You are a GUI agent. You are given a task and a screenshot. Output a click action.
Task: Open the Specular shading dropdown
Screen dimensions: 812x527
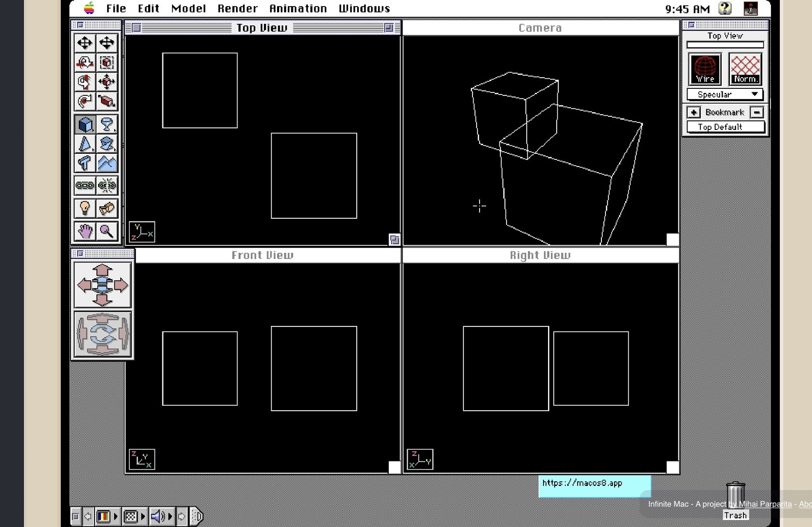(x=725, y=94)
